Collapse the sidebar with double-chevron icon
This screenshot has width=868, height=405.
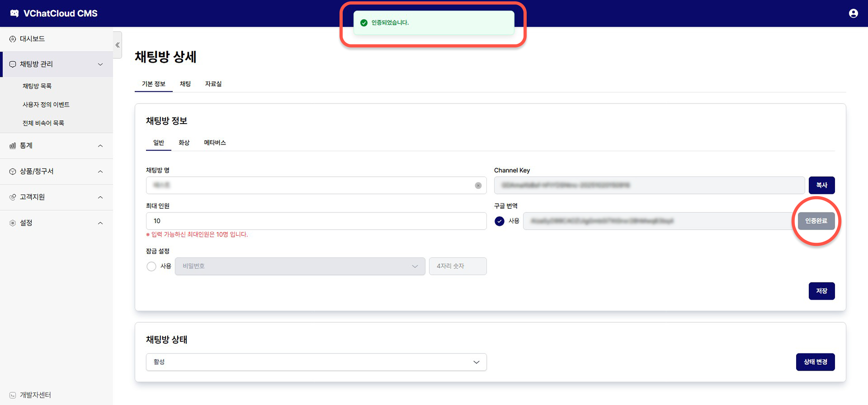point(118,45)
